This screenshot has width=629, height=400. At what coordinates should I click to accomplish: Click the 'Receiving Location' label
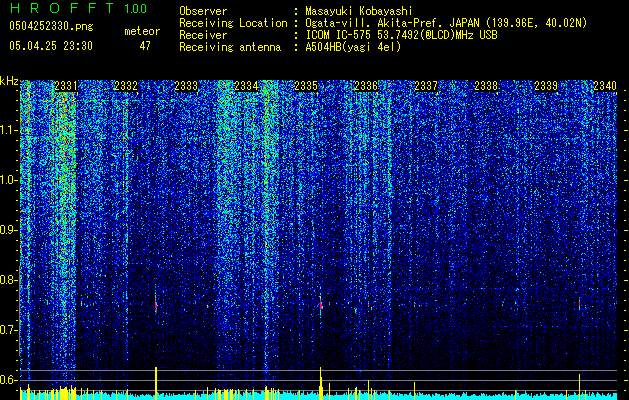click(x=233, y=23)
